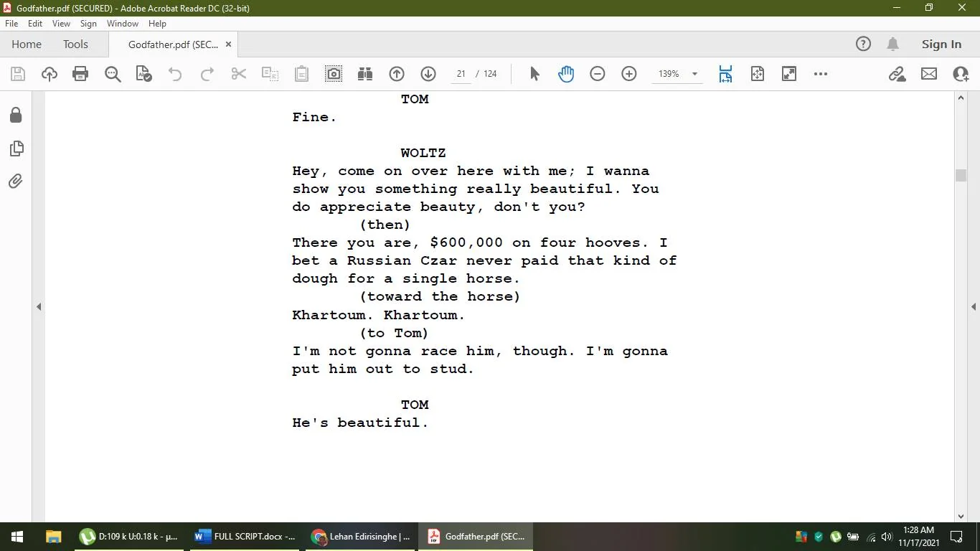Open the View menu
The image size is (980, 551).
[x=61, y=24]
